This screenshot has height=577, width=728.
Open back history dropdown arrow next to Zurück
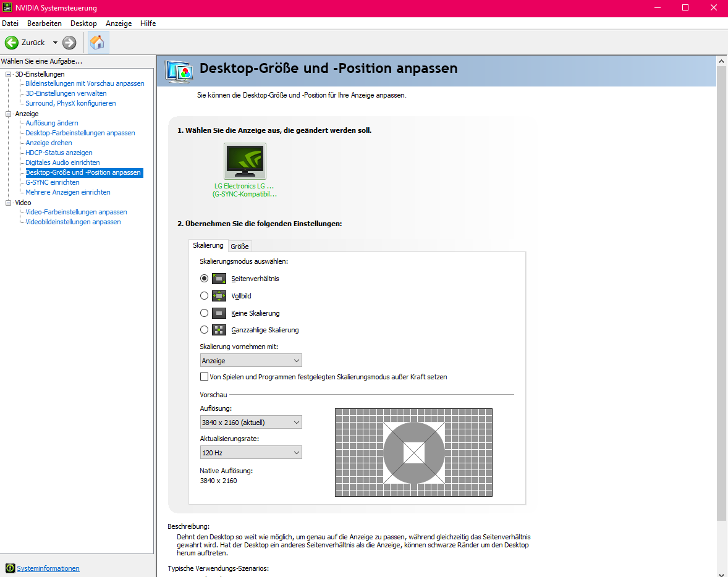pyautogui.click(x=55, y=43)
